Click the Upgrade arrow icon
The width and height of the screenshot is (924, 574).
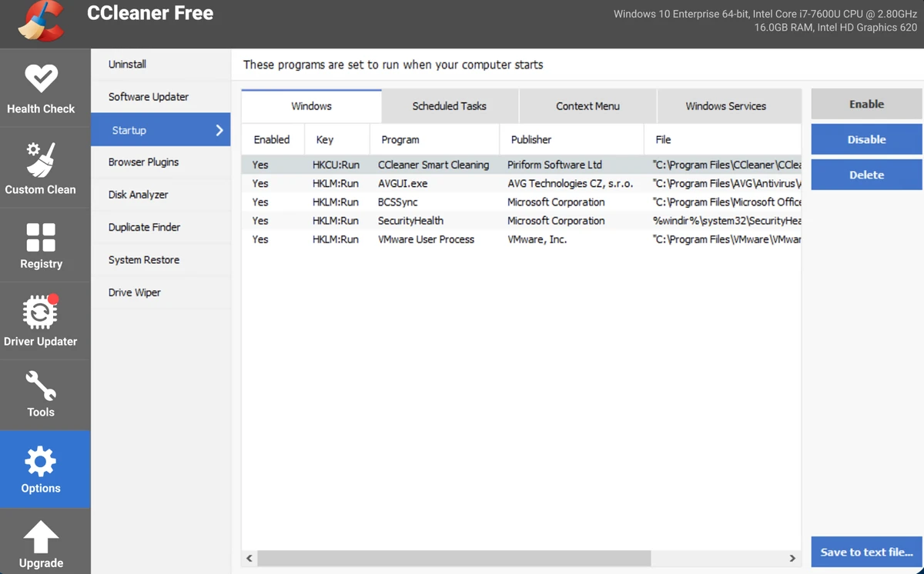[41, 536]
